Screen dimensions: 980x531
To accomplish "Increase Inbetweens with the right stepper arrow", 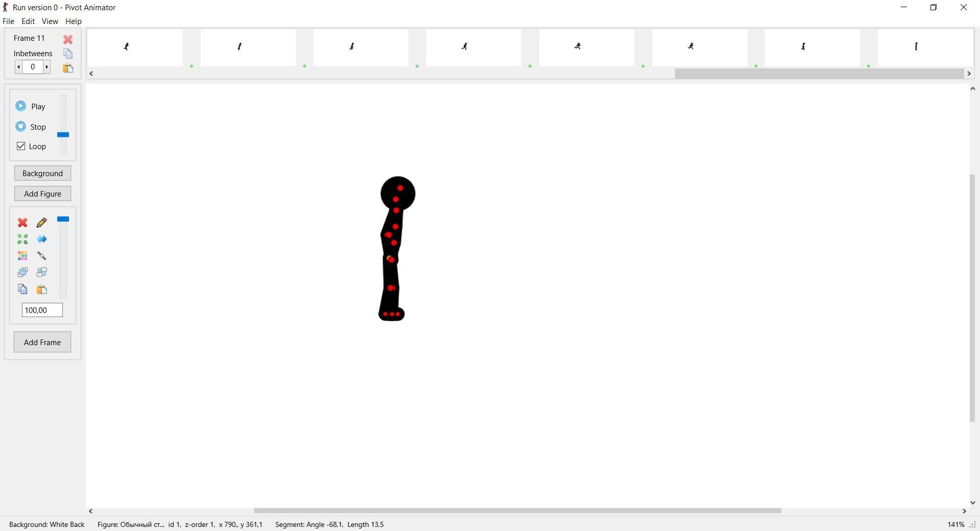I will click(46, 67).
